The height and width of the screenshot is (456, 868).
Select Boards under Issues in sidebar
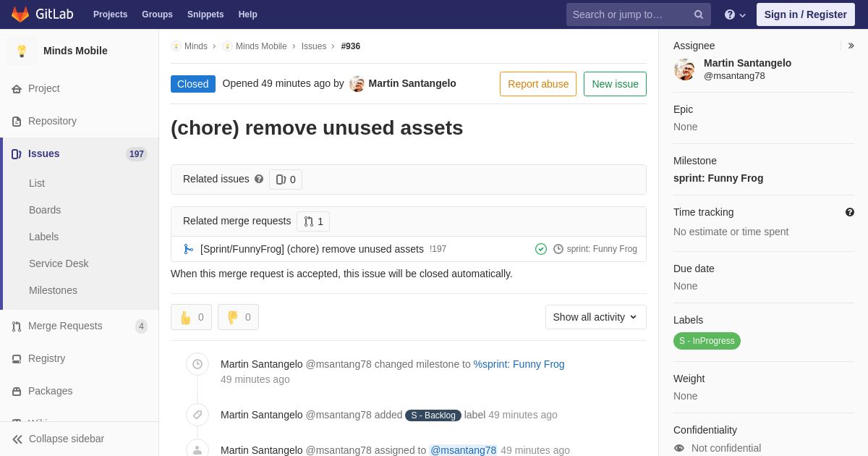coord(45,210)
